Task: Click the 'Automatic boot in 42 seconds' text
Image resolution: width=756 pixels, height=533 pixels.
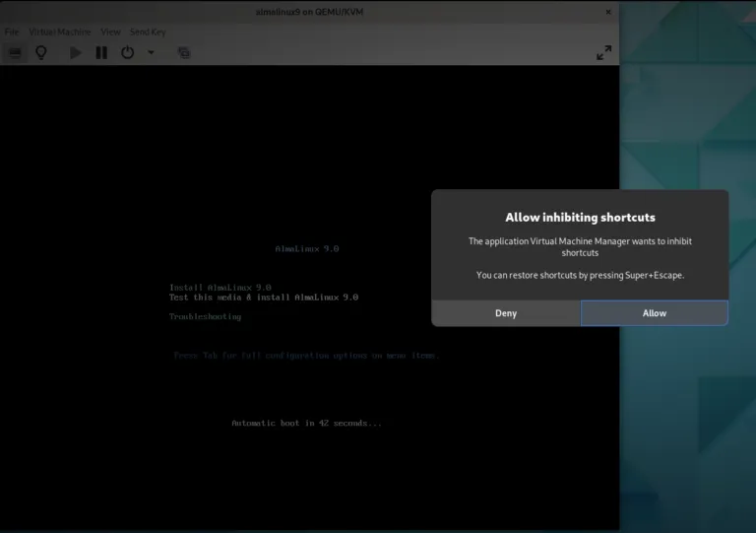Action: click(307, 423)
